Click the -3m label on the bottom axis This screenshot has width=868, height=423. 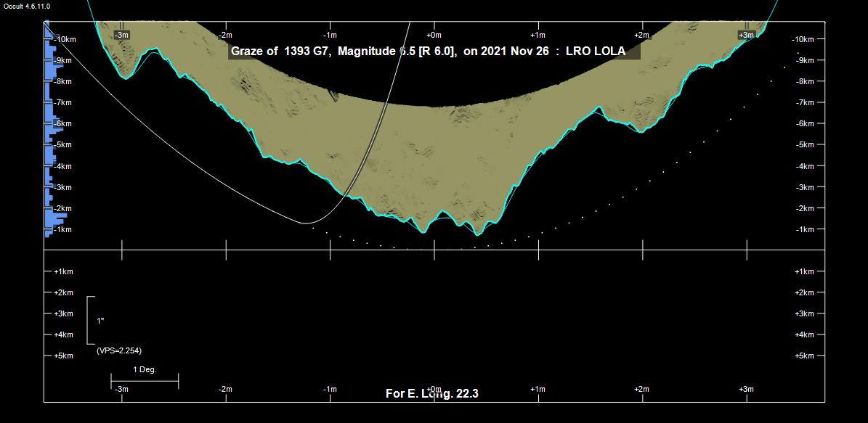(x=122, y=390)
